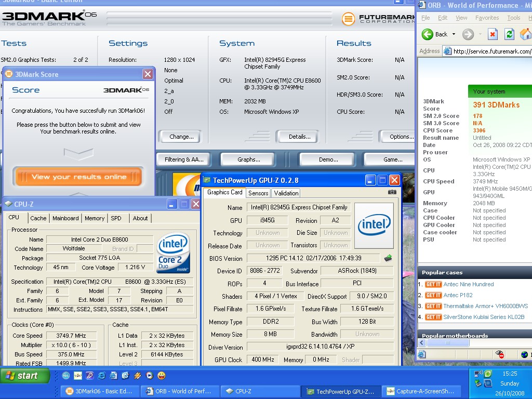Open the Antec P182 link
The height and width of the screenshot is (399, 532).
(458, 295)
